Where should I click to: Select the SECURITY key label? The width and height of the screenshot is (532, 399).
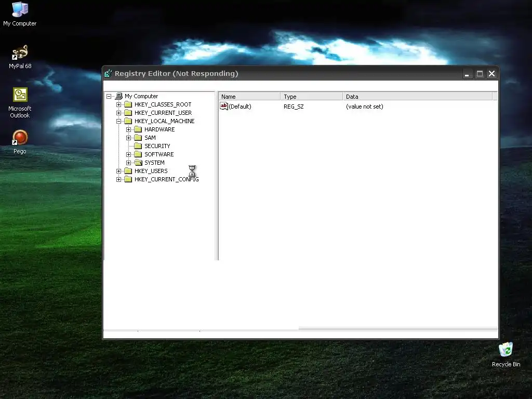[157, 146]
